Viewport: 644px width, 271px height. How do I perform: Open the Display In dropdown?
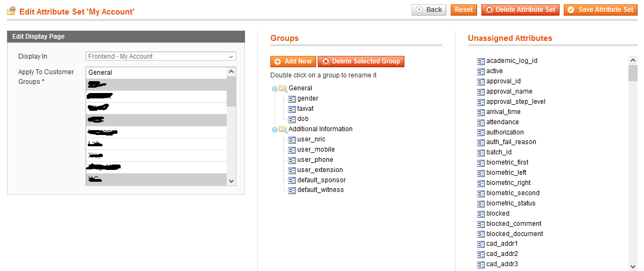[x=161, y=56]
